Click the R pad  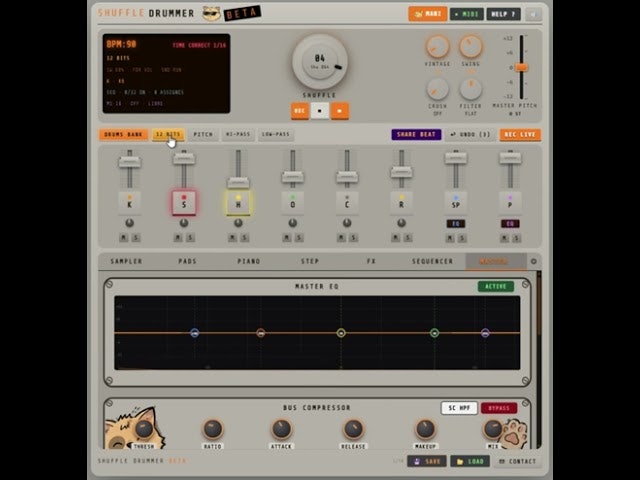point(401,202)
